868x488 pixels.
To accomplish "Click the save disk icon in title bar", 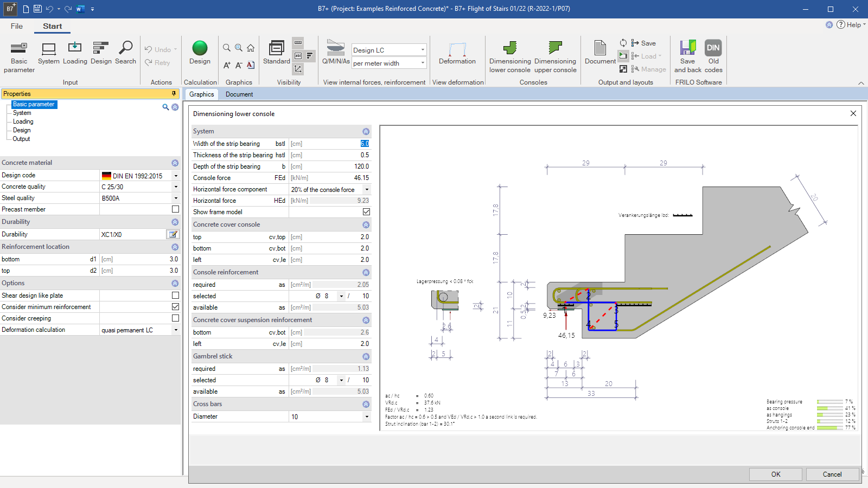I will [37, 9].
